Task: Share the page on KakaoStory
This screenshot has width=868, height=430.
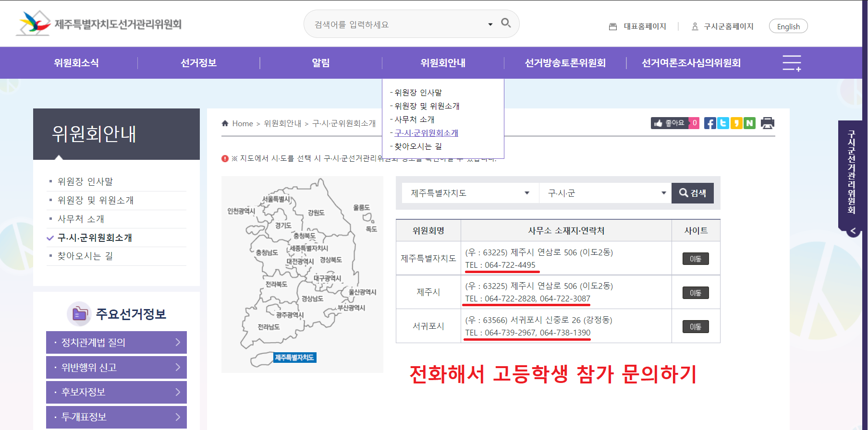Action: coord(736,123)
